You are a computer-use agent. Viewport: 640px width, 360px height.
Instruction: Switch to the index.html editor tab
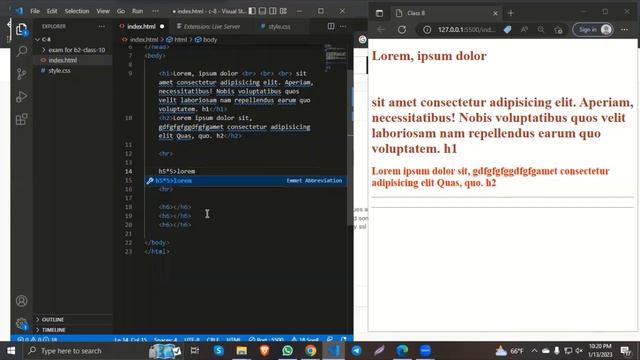(x=141, y=27)
